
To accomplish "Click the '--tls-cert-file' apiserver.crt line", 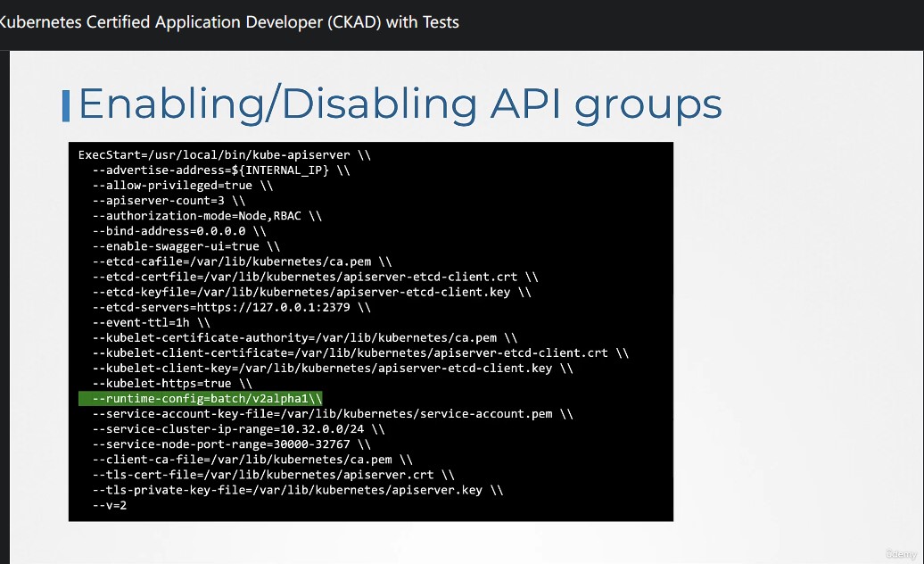I will pos(274,475).
